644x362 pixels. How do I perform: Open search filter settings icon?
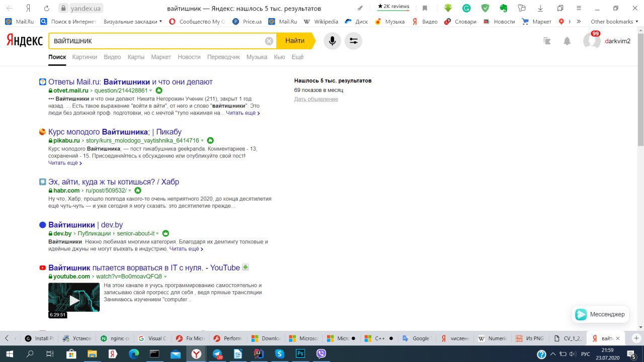click(x=354, y=41)
